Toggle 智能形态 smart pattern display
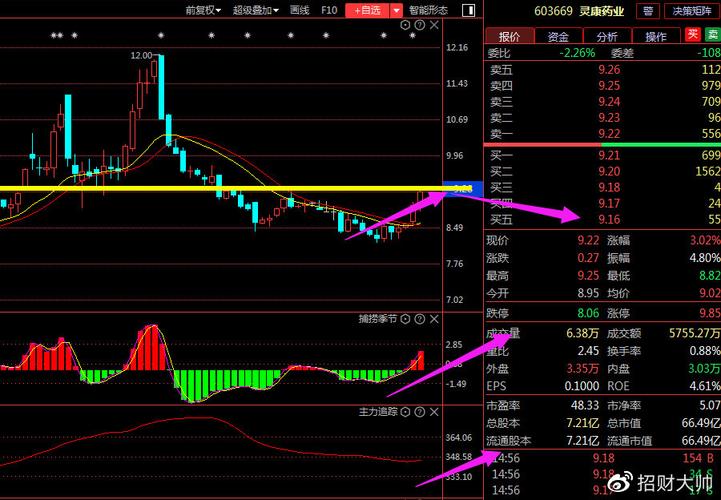The height and width of the screenshot is (500, 721). coord(428,10)
